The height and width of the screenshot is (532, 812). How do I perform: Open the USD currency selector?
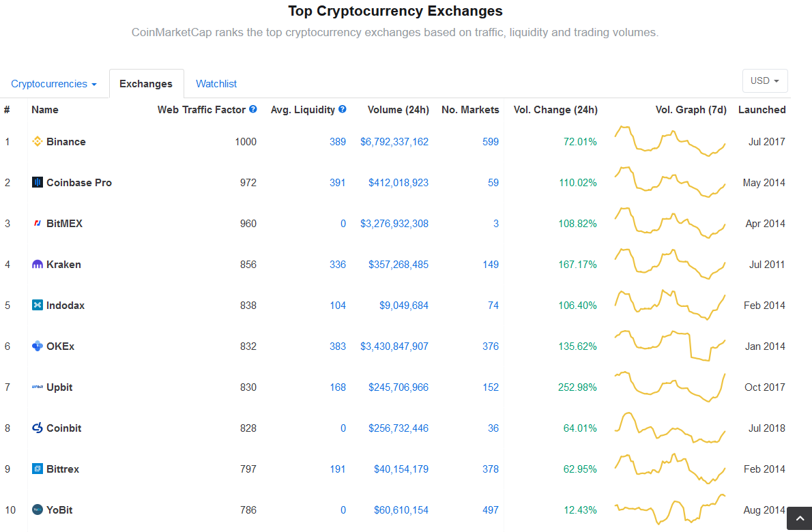point(765,80)
